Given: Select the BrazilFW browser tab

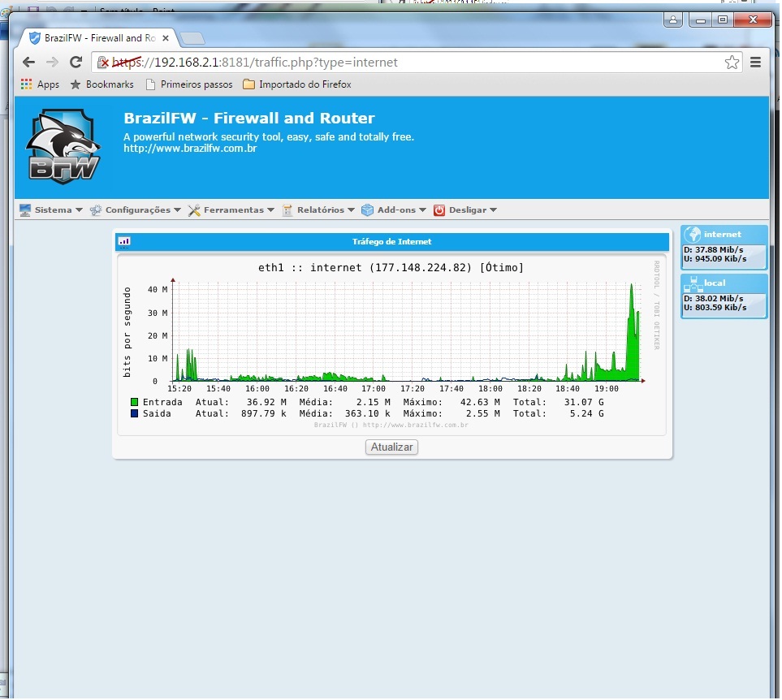Looking at the screenshot, I should pos(97,38).
